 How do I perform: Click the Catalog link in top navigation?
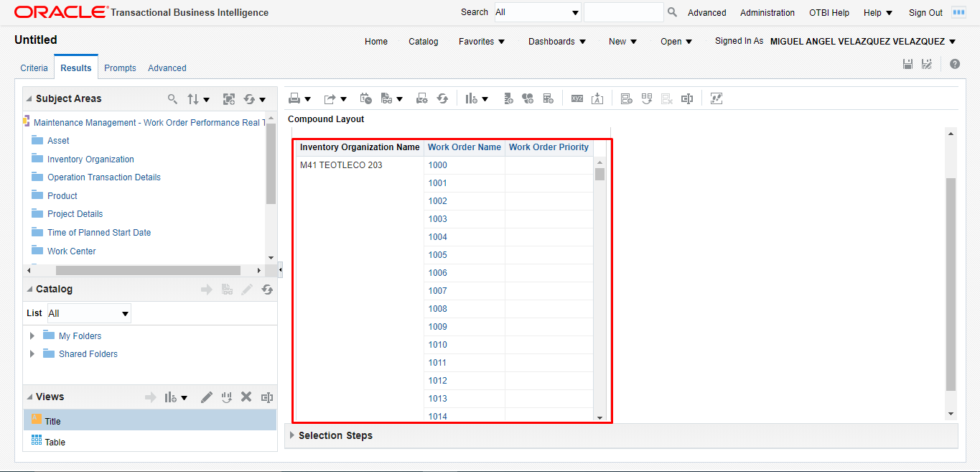point(424,42)
